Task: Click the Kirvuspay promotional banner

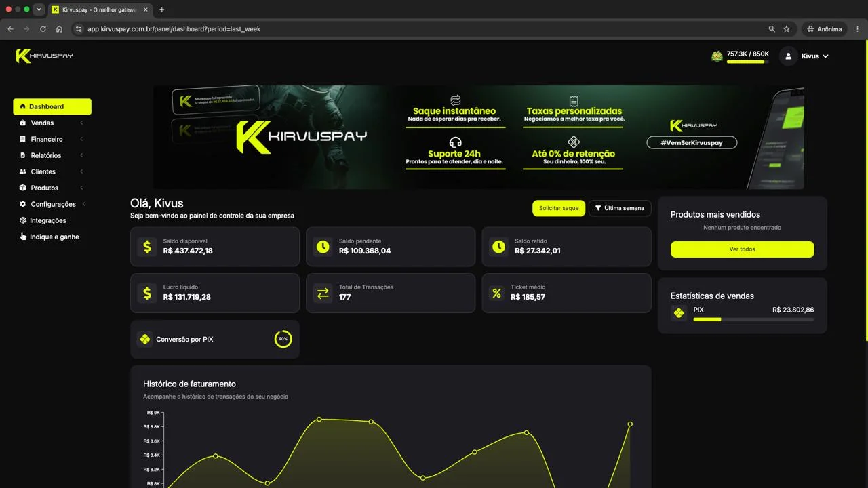Action: point(478,137)
